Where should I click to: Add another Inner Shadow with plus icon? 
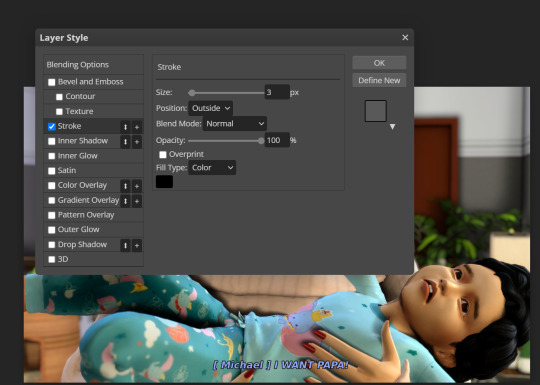click(137, 142)
